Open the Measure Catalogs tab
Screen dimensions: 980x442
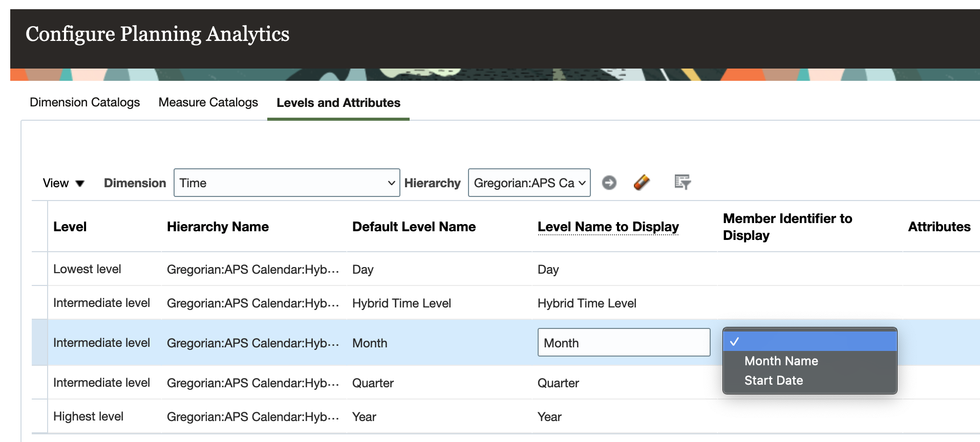208,102
